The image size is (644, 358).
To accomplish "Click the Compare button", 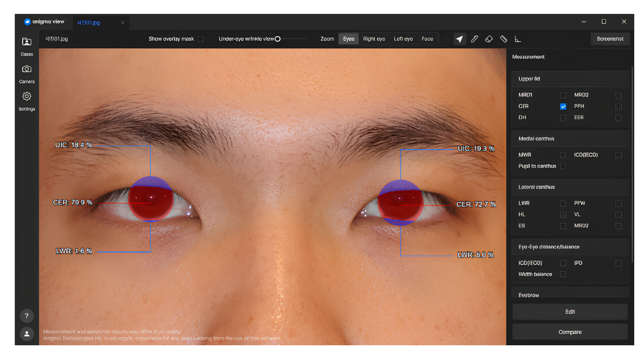I will [x=570, y=332].
